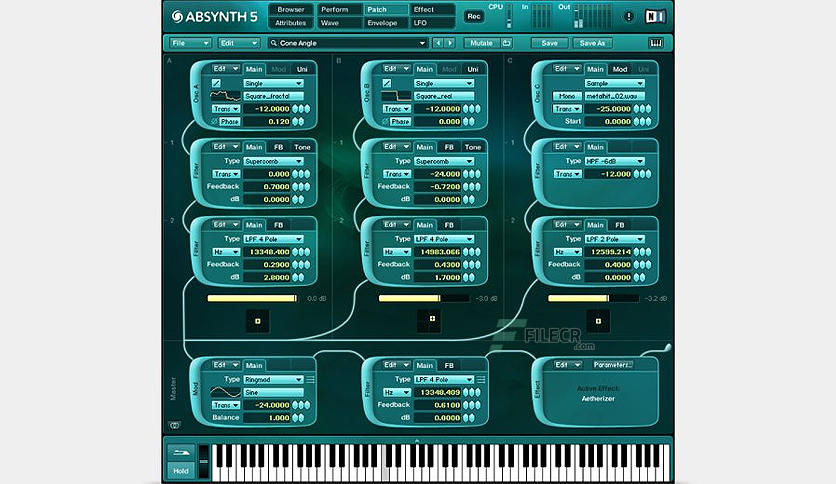Open Effect module Edit dropdown
The image size is (836, 484).
coord(567,365)
